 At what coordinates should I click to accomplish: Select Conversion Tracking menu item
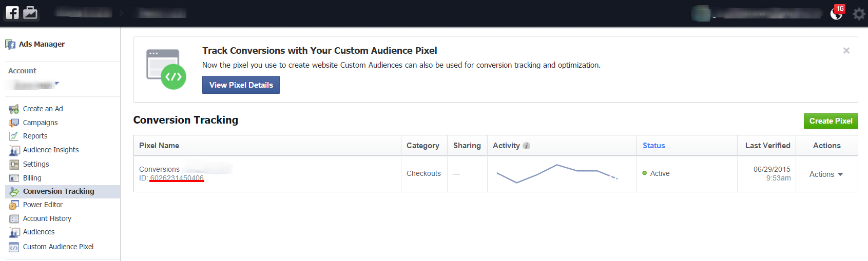63,191
